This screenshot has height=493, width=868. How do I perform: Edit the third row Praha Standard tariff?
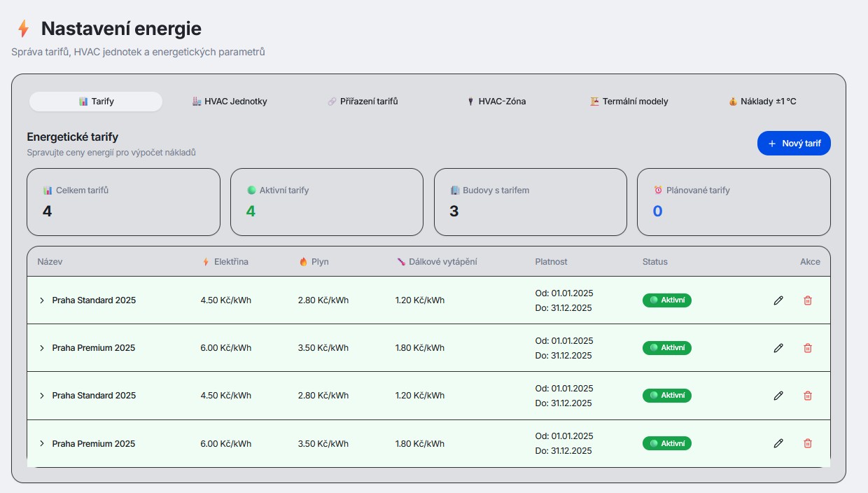point(778,396)
